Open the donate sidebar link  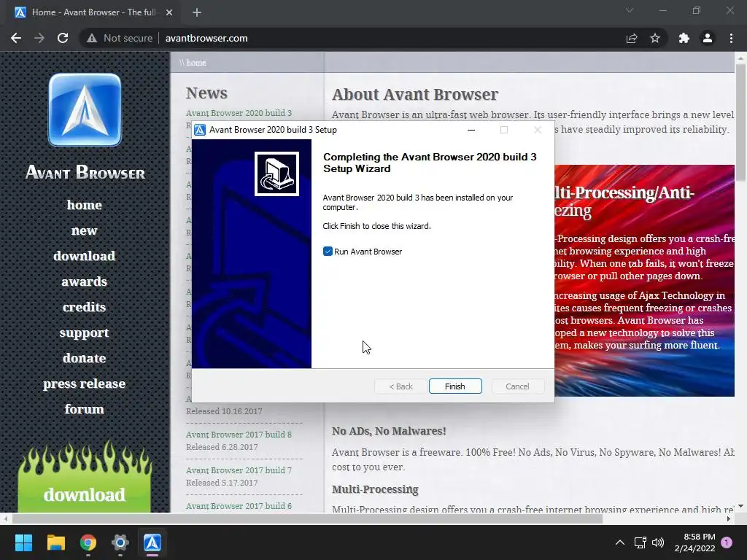point(85,358)
